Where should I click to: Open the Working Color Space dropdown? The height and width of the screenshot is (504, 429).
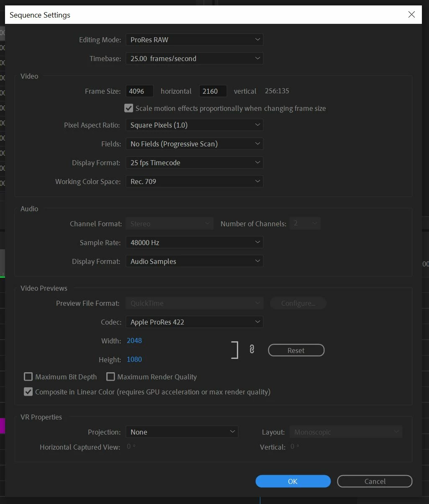[194, 182]
